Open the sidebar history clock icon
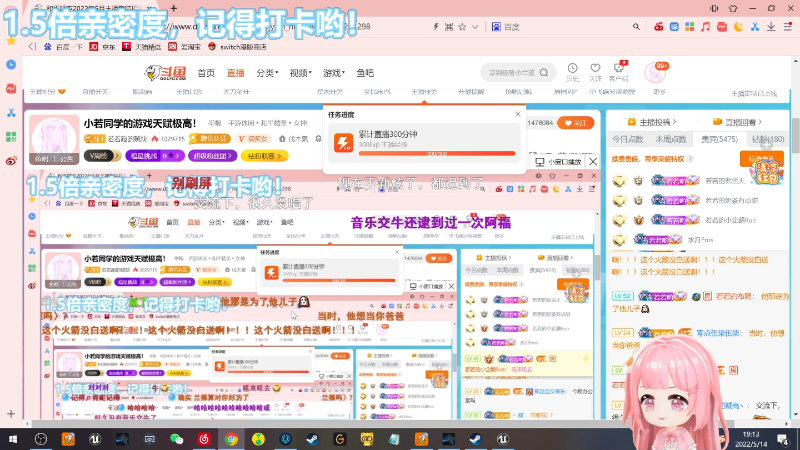 (x=11, y=65)
